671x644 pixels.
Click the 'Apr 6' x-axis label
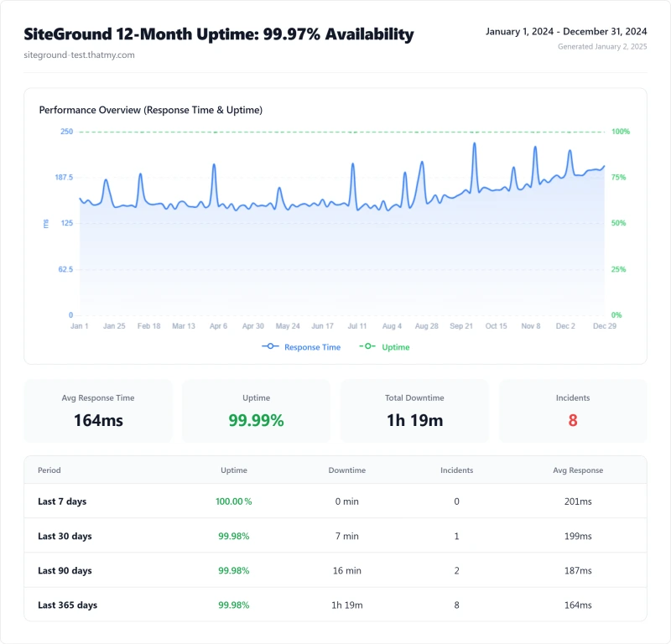tap(218, 326)
